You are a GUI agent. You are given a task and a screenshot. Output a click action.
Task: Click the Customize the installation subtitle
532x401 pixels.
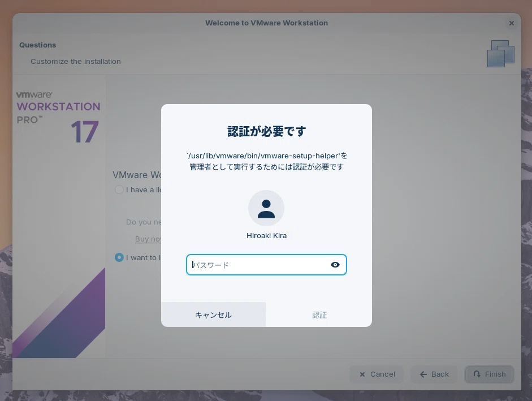tap(76, 62)
